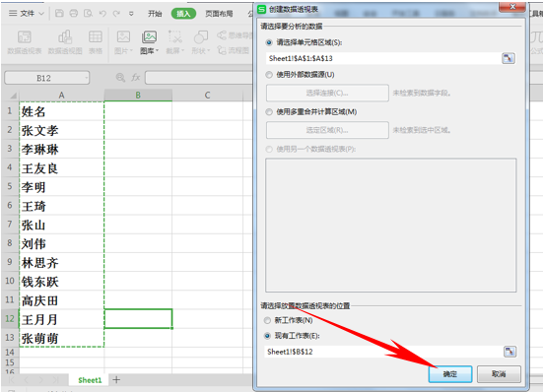The height and width of the screenshot is (392, 543).
Task: Select the cell range radio option
Action: 269,42
